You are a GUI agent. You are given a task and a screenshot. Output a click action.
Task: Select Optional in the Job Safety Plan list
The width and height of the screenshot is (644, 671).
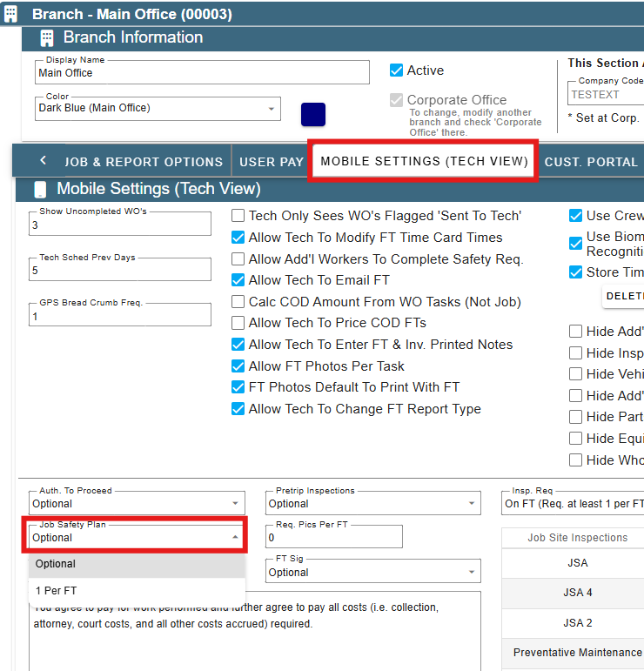pyautogui.click(x=137, y=564)
